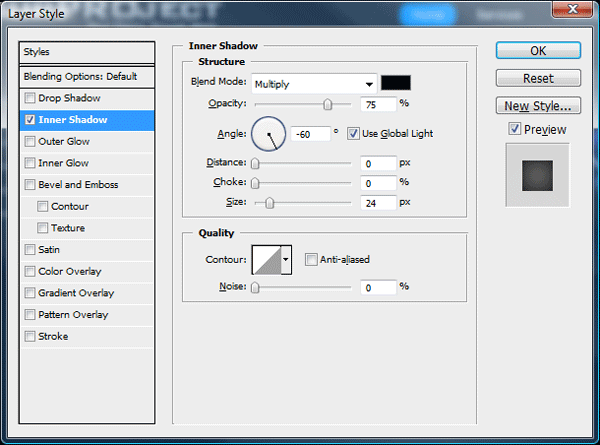Image resolution: width=600 pixels, height=445 pixels.
Task: Click the Distance value field
Action: click(378, 164)
